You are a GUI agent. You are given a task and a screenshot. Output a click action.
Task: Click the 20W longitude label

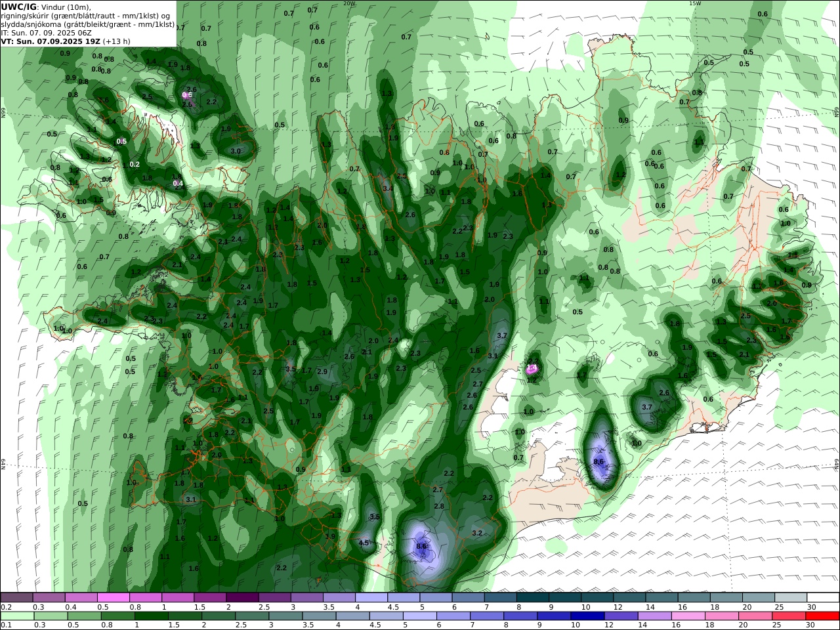[x=349, y=3]
